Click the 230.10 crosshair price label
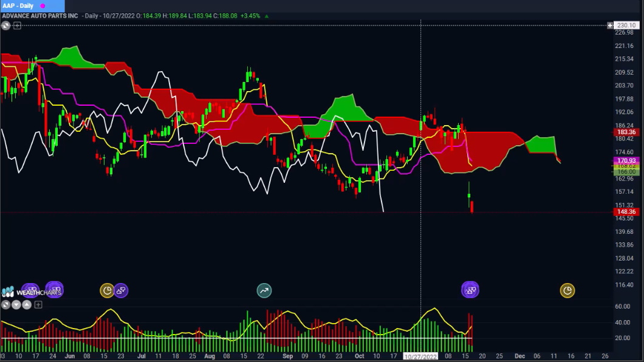 (x=626, y=26)
